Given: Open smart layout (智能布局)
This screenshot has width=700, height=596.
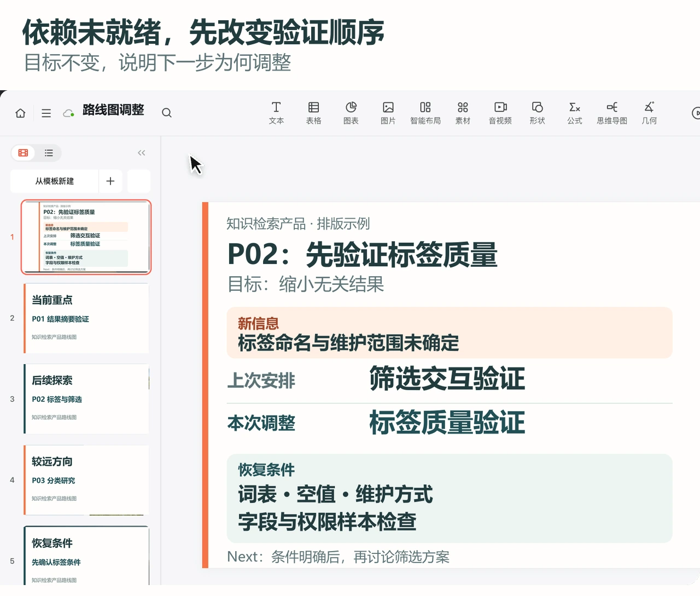Looking at the screenshot, I should pos(425,113).
